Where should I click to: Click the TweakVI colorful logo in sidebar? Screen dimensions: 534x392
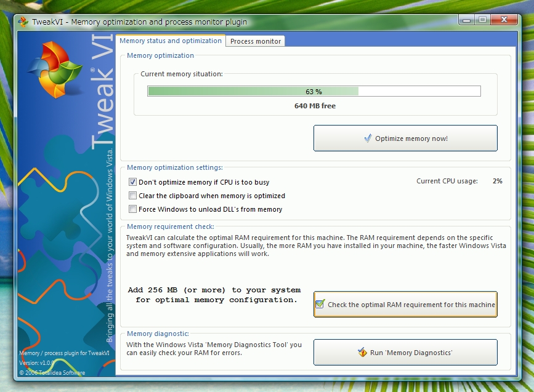point(55,70)
